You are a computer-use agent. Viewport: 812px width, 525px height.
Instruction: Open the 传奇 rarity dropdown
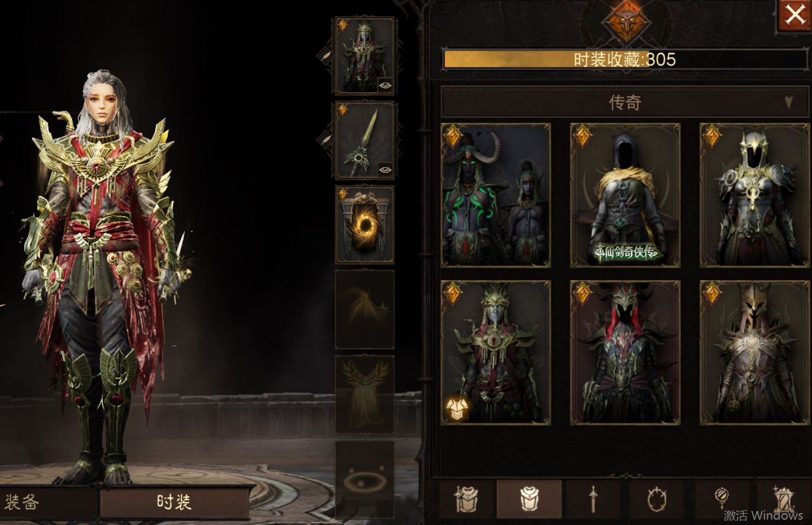(625, 102)
